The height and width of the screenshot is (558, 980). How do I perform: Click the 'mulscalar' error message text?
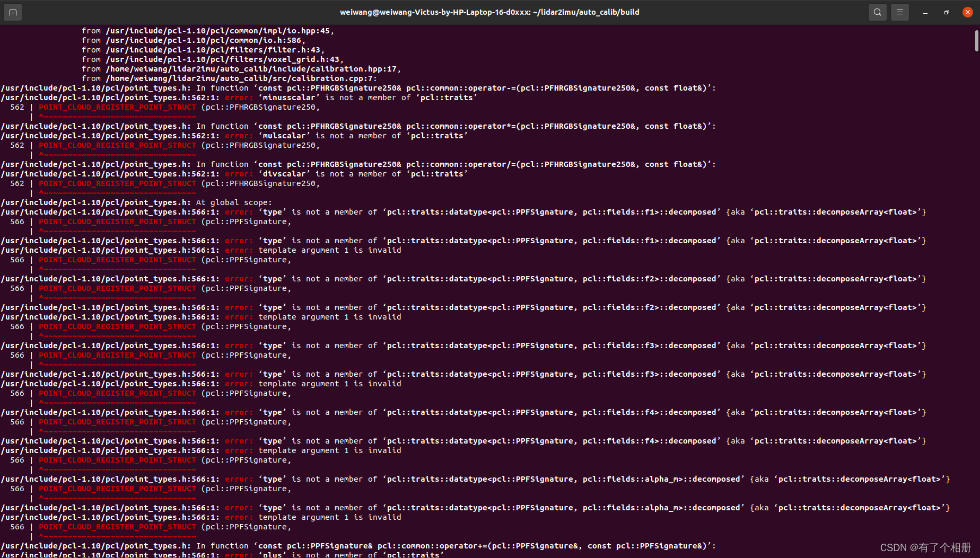point(234,136)
